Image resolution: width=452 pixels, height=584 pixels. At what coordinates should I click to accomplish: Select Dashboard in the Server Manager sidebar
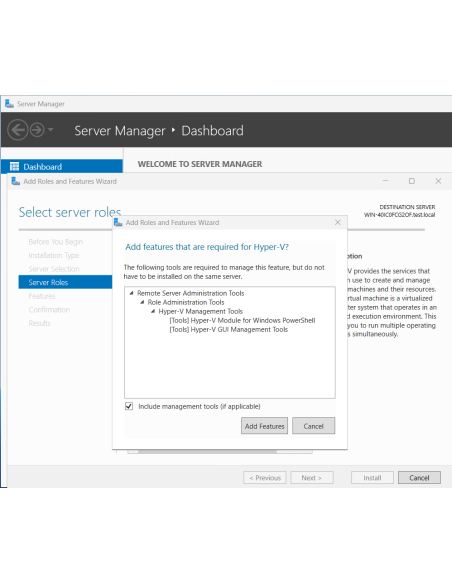[x=62, y=166]
